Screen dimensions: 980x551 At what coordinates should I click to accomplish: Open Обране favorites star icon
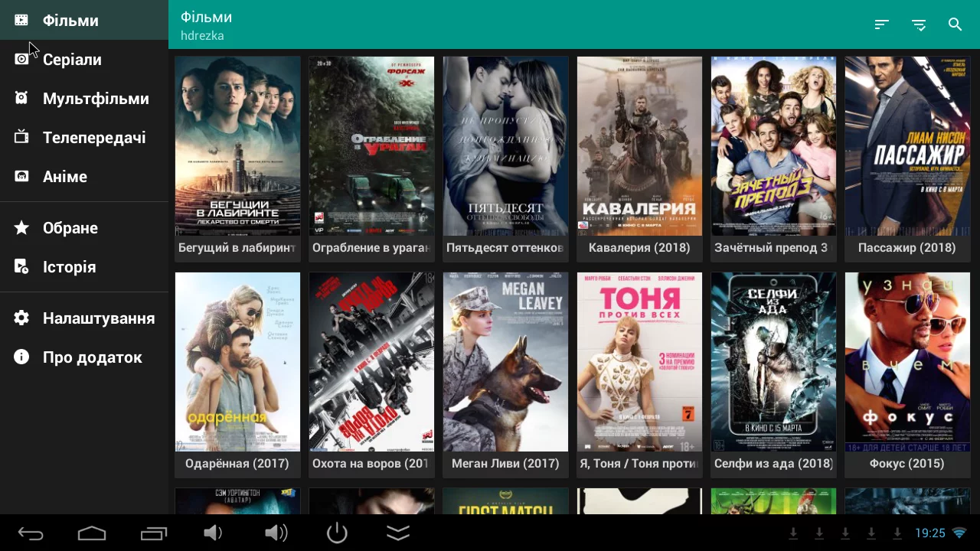pos(21,227)
